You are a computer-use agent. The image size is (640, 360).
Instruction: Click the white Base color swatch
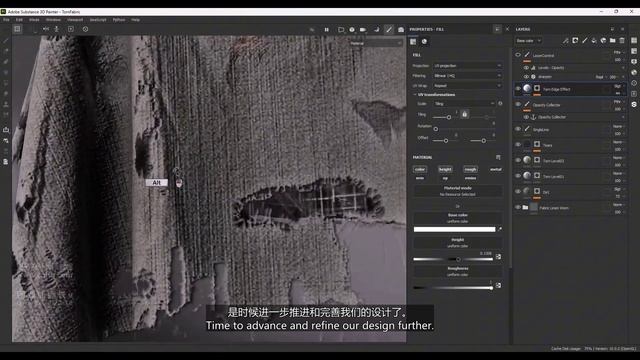454,229
